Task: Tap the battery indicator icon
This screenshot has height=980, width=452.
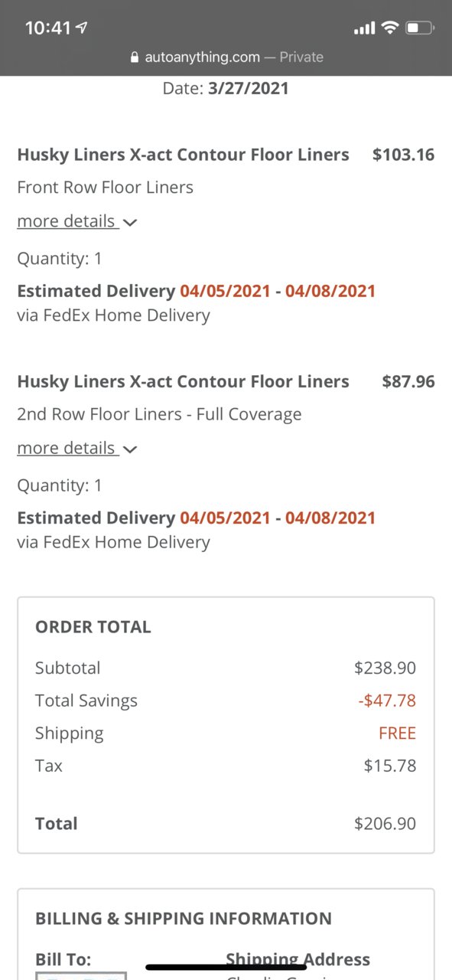Action: pos(420,28)
